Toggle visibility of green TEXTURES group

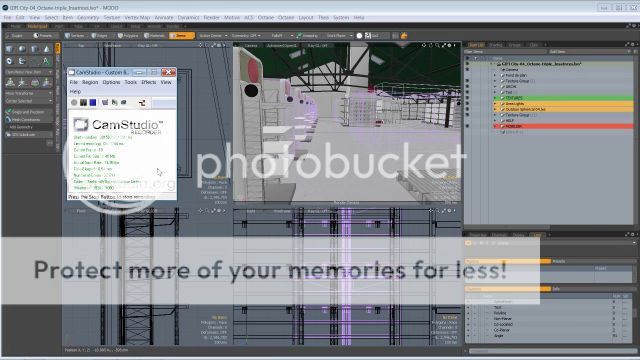tap(467, 98)
